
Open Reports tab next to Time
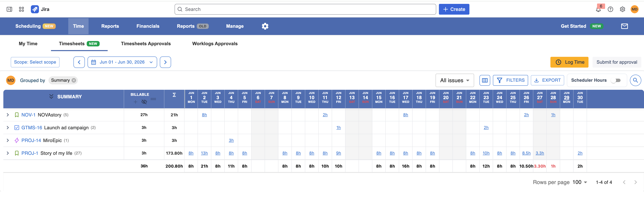click(x=110, y=26)
